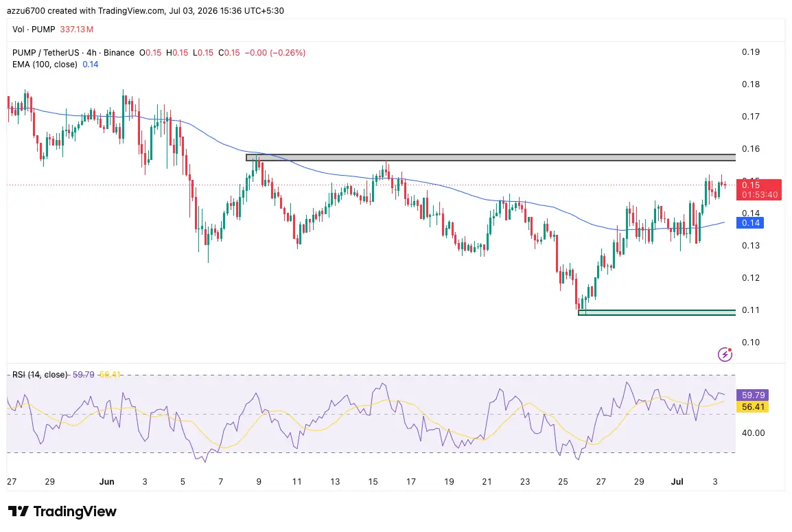Select the gray resistance zone rectangle near 0.16

[491, 158]
